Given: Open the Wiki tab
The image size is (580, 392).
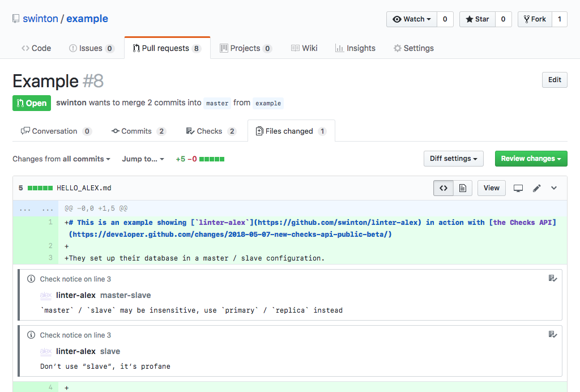Looking at the screenshot, I should pyautogui.click(x=304, y=48).
